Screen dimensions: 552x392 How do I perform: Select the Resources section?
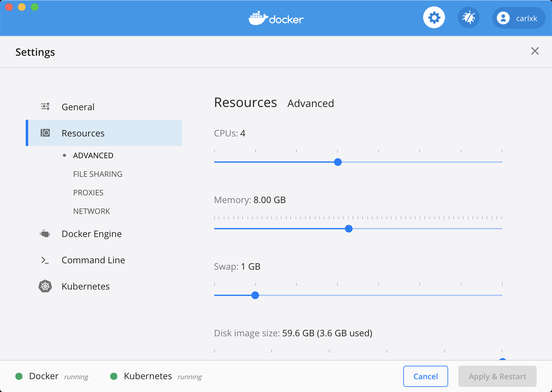[x=104, y=133]
